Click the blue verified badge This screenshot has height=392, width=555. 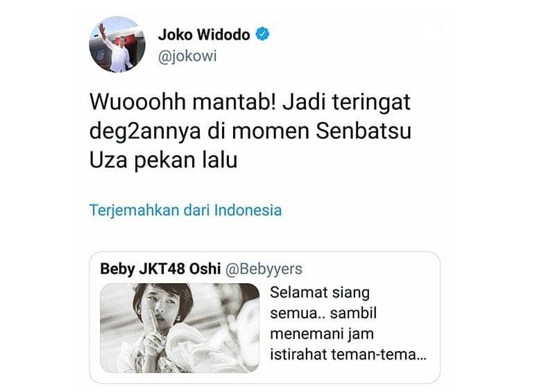262,35
